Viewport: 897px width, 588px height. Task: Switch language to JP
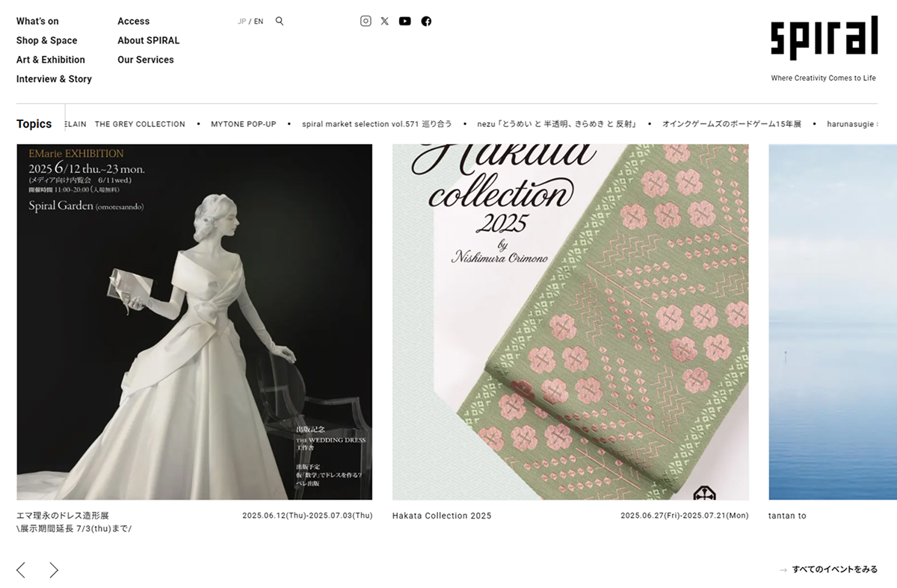pyautogui.click(x=241, y=22)
